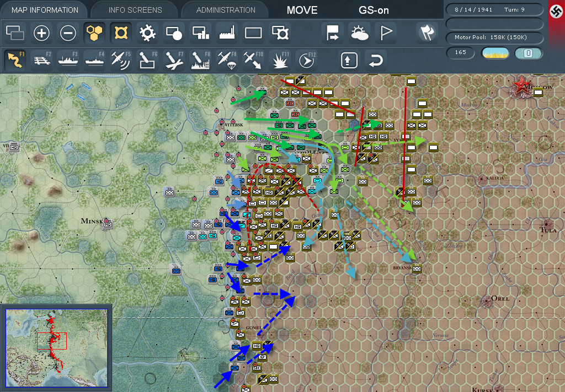This screenshot has width=565, height=392.
Task: Click the sky-and-field weather indicator pill
Action: pyautogui.click(x=495, y=53)
